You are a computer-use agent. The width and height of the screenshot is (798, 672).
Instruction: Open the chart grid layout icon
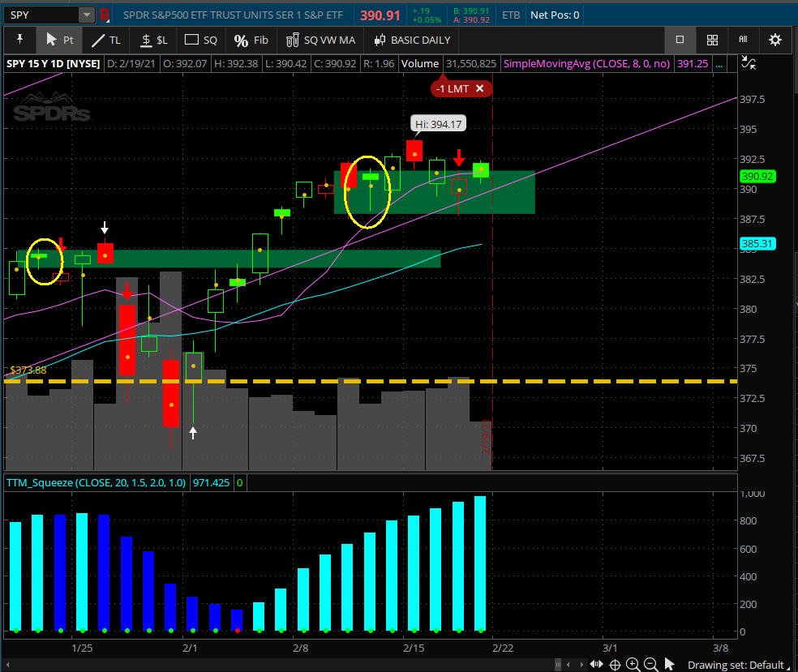pyautogui.click(x=713, y=40)
